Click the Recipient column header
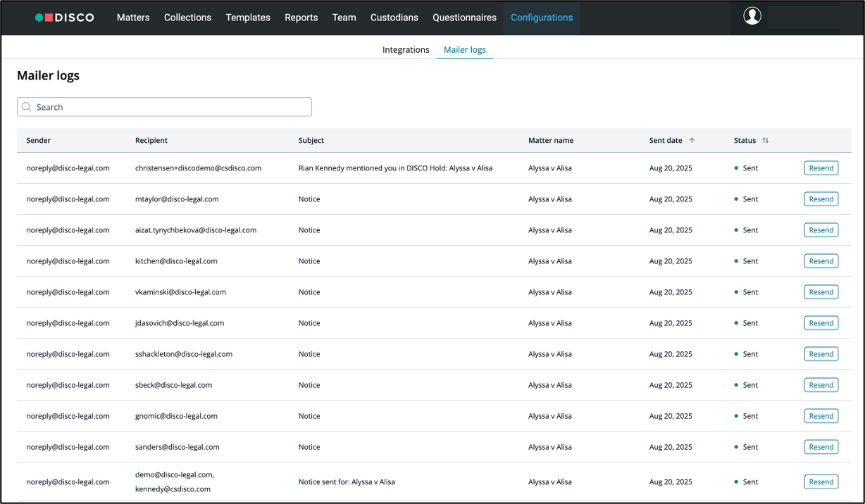The width and height of the screenshot is (865, 504). point(151,141)
